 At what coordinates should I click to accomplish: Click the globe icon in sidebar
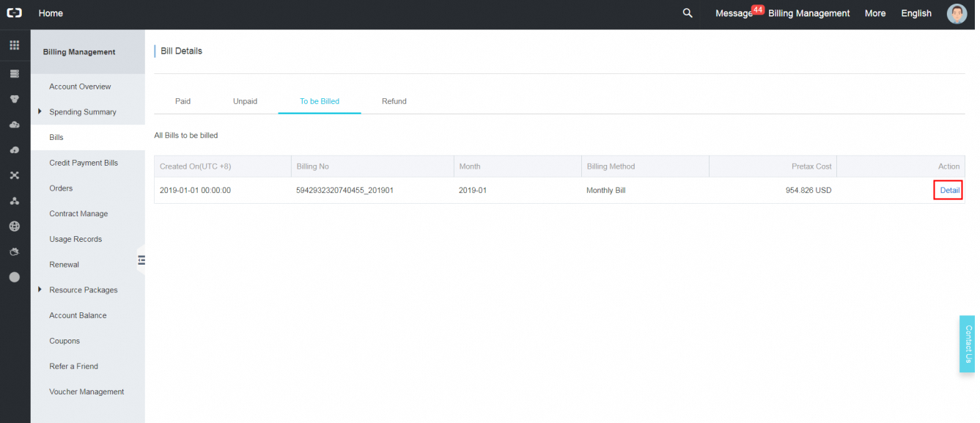15,227
